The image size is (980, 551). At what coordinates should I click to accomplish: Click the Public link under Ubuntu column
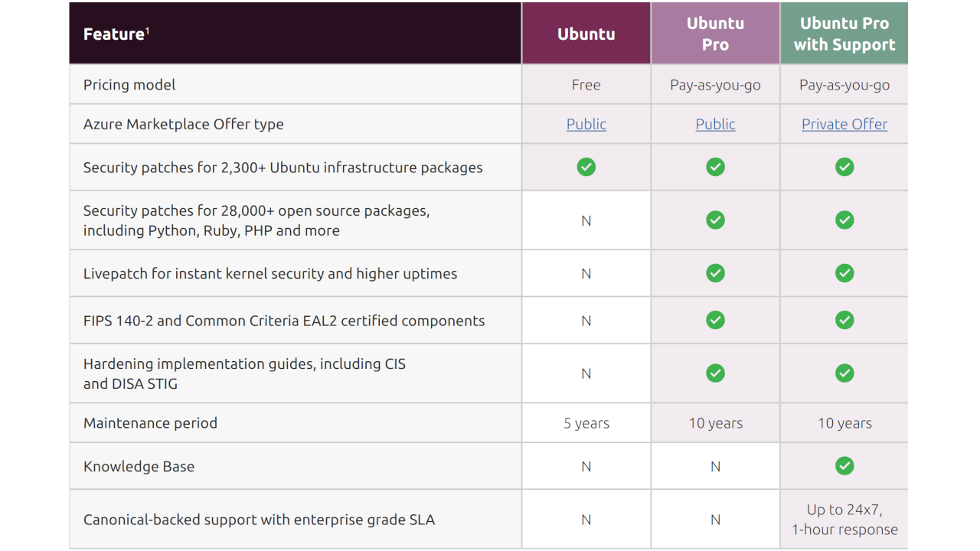(586, 124)
